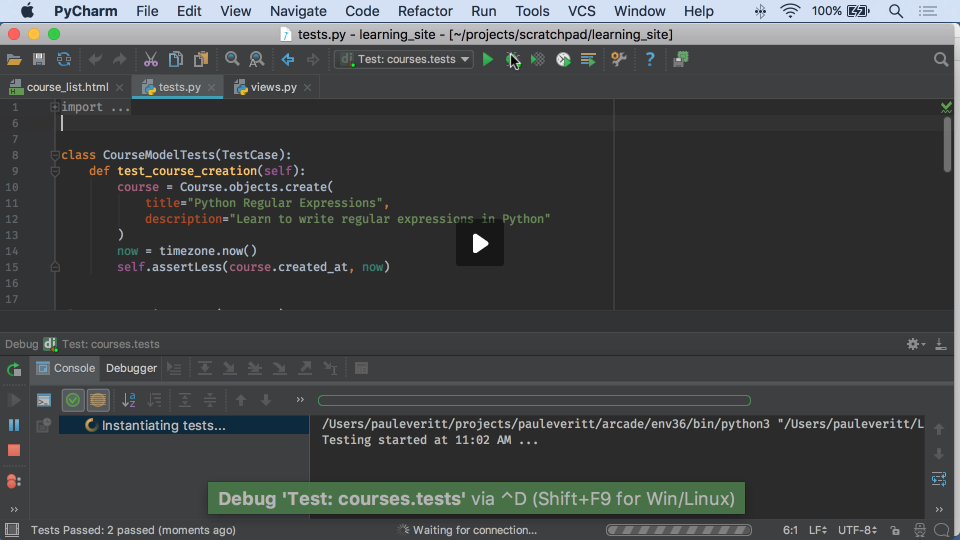Open Replace toolbar icon

tap(257, 59)
